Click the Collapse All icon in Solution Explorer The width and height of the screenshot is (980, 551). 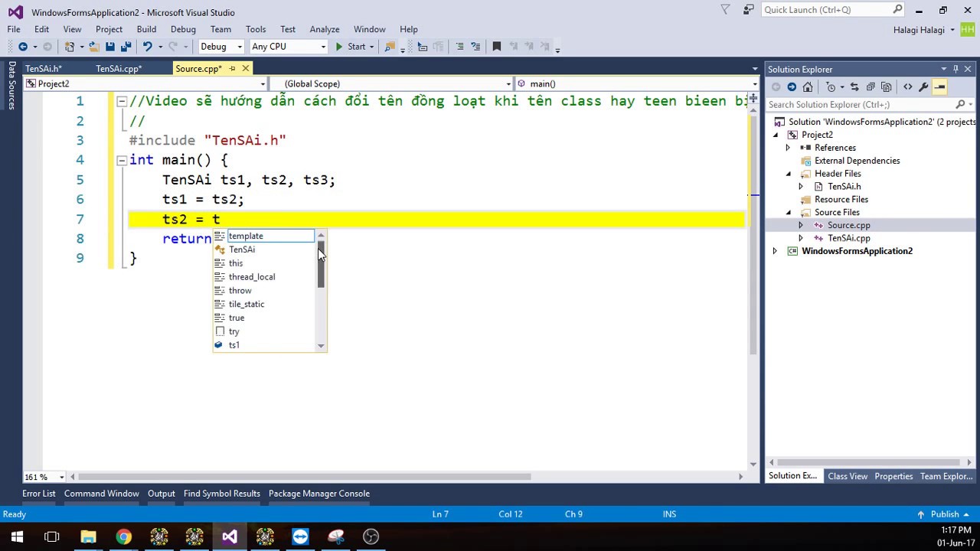(871, 87)
